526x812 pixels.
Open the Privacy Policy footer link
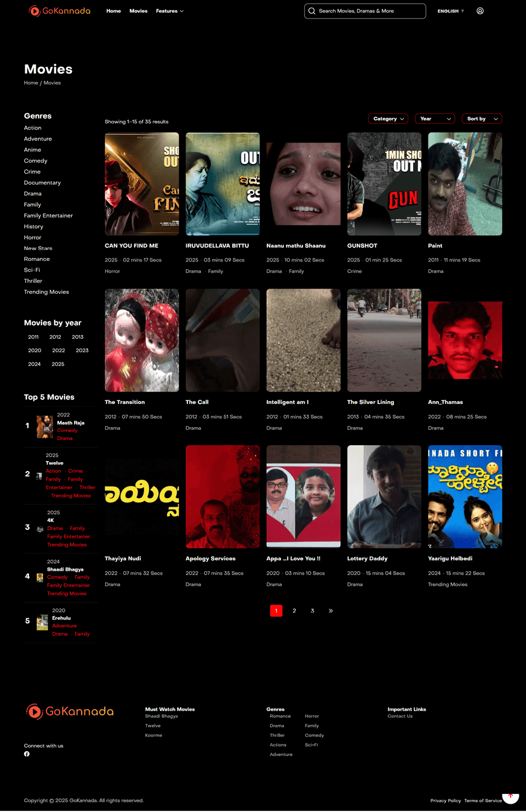click(445, 800)
